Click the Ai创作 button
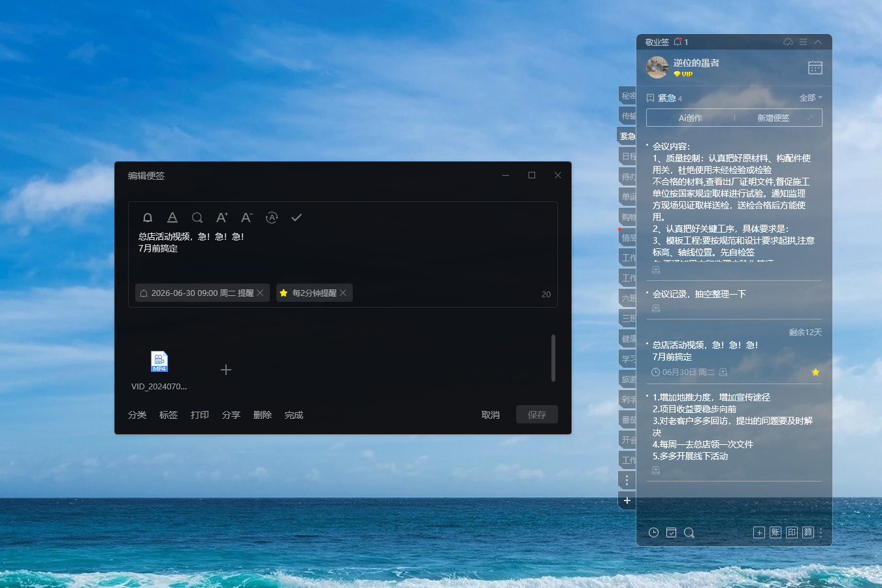This screenshot has width=882, height=588. [691, 118]
